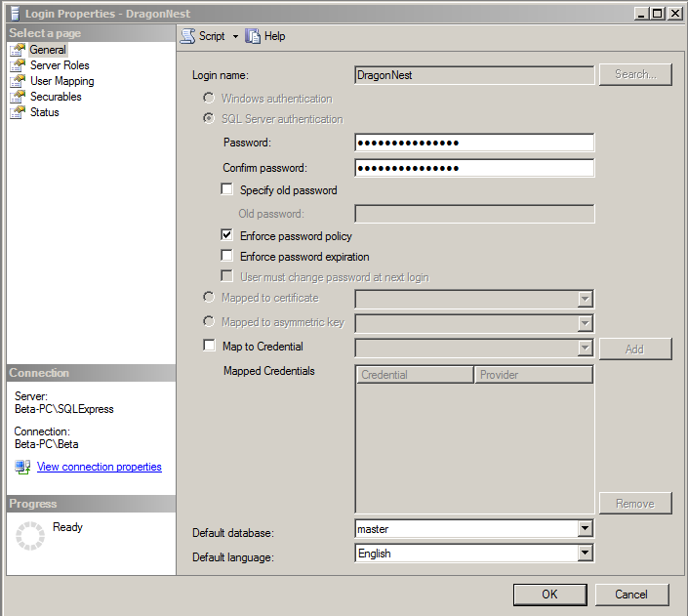The width and height of the screenshot is (688, 616).
Task: Expand the Mapped to asymmetric key dropdown
Action: (585, 324)
